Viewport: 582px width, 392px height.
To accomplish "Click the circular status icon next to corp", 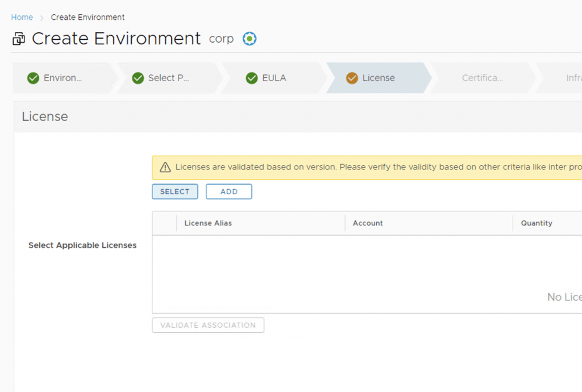I will 250,39.
